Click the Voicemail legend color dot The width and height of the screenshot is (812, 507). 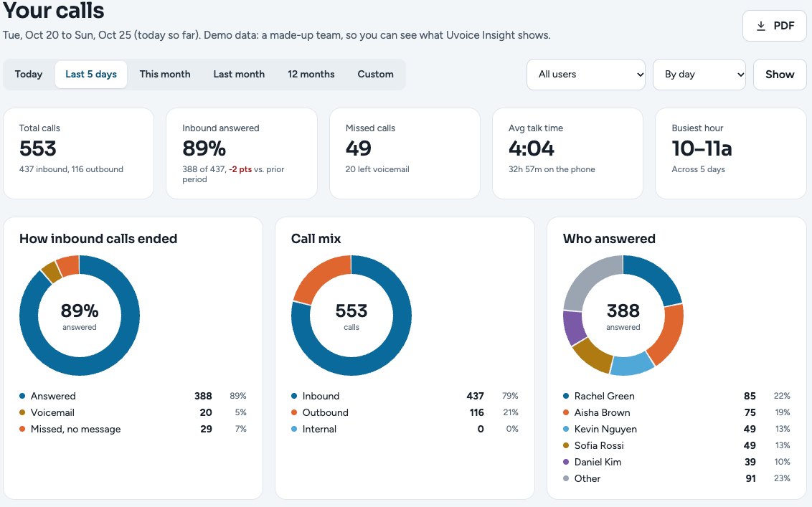click(x=22, y=413)
